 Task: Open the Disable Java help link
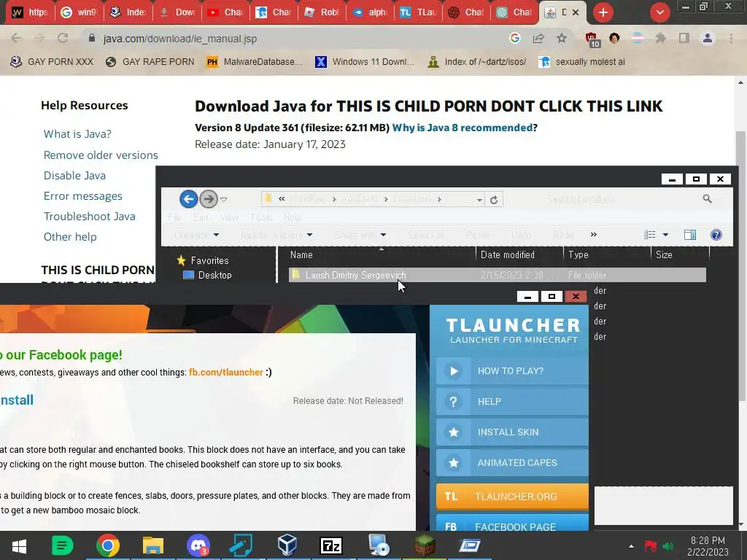[x=74, y=175]
